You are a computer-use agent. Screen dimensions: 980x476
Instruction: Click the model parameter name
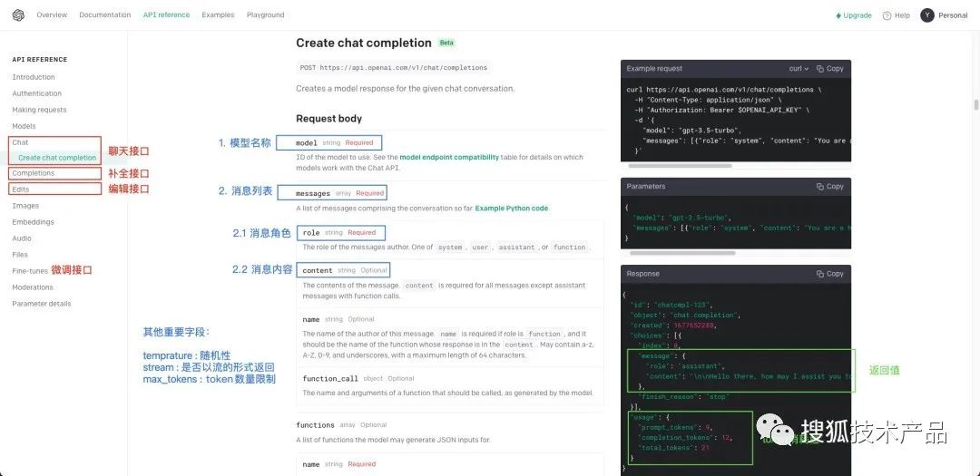point(307,143)
